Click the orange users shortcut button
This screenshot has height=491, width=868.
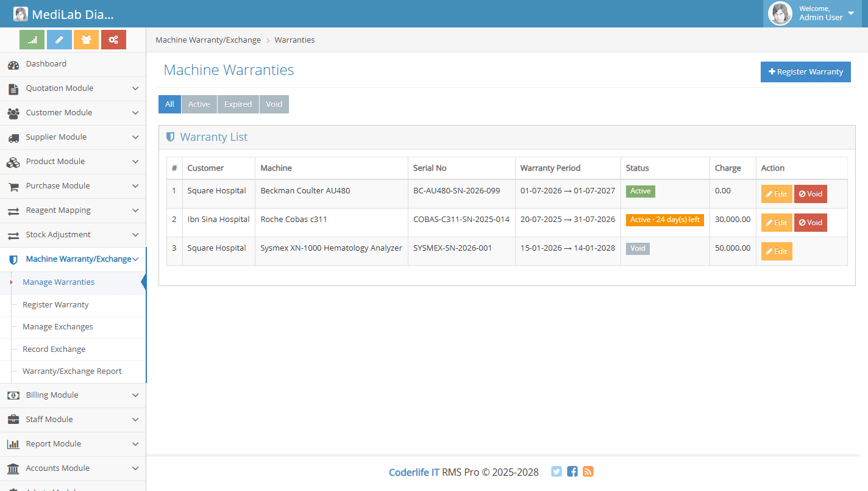pos(86,40)
